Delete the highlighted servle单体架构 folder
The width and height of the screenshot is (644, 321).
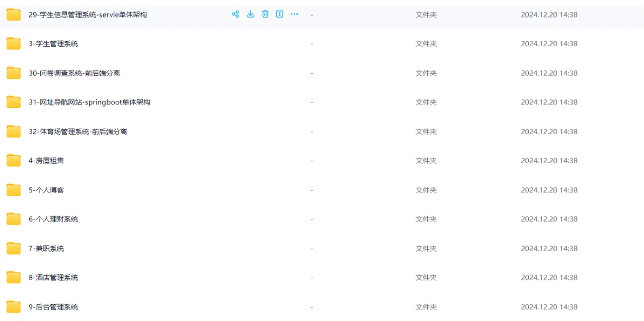point(265,14)
